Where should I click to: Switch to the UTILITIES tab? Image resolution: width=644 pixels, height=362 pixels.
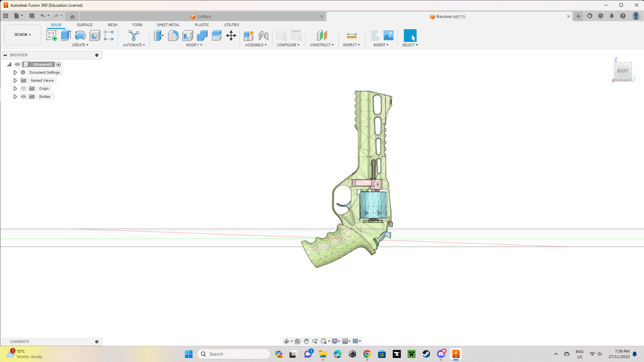[x=232, y=25]
